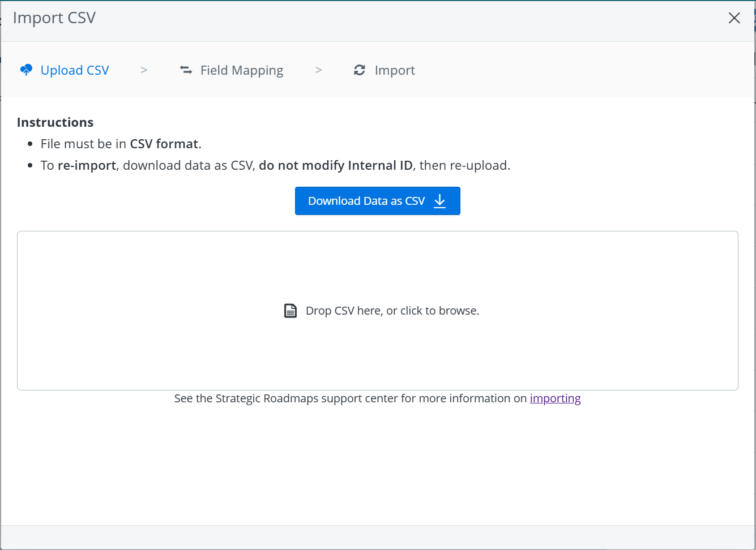The width and height of the screenshot is (756, 550).
Task: Dismiss the Import CSV dialog with the X
Action: (x=734, y=18)
